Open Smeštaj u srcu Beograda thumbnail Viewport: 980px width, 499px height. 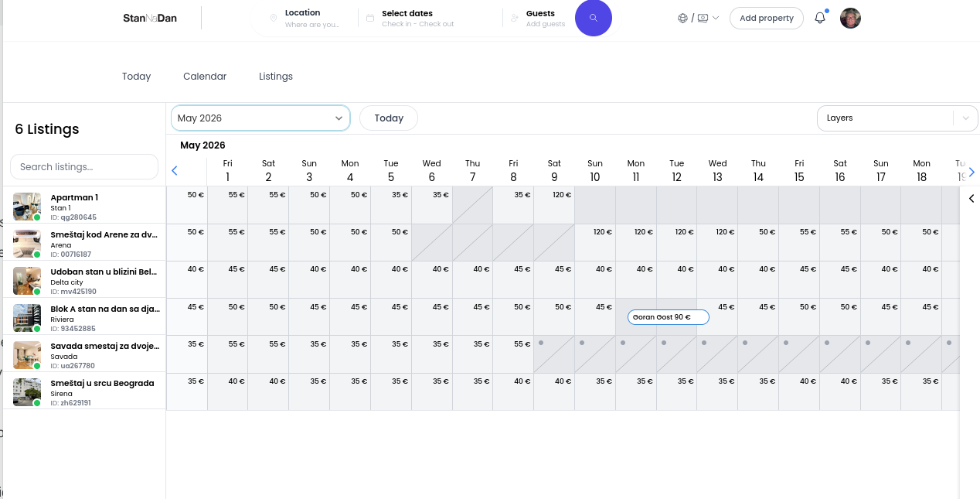point(27,392)
